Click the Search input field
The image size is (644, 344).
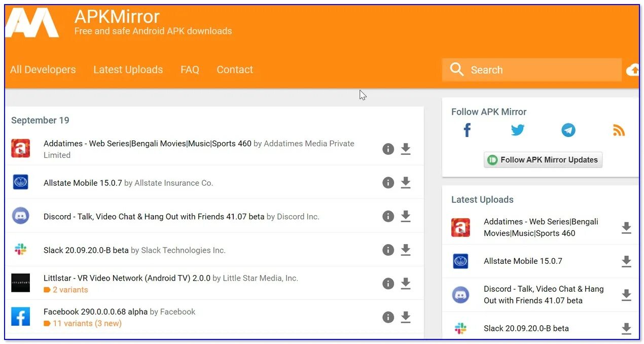click(x=531, y=70)
